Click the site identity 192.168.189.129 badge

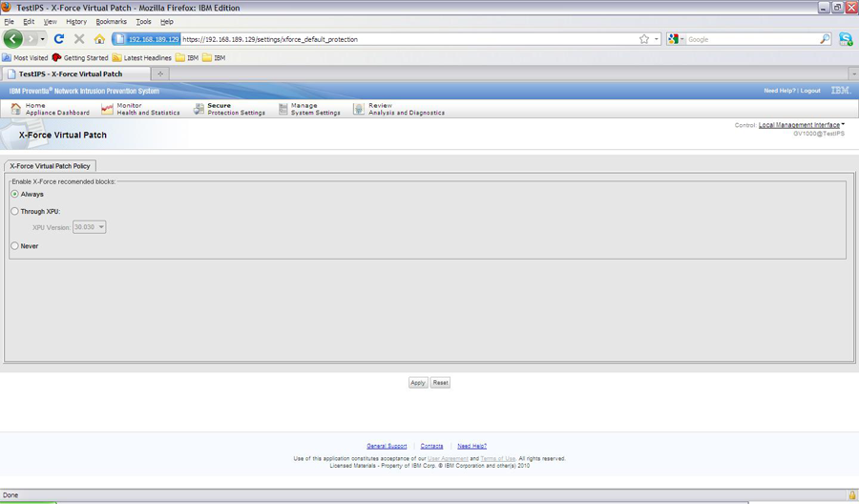point(146,39)
